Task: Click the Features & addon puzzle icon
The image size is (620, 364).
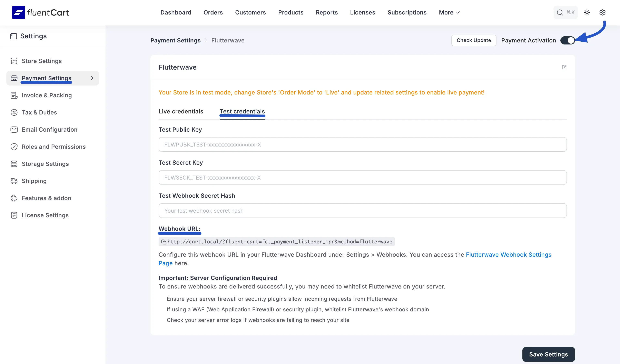Action: coord(14,198)
